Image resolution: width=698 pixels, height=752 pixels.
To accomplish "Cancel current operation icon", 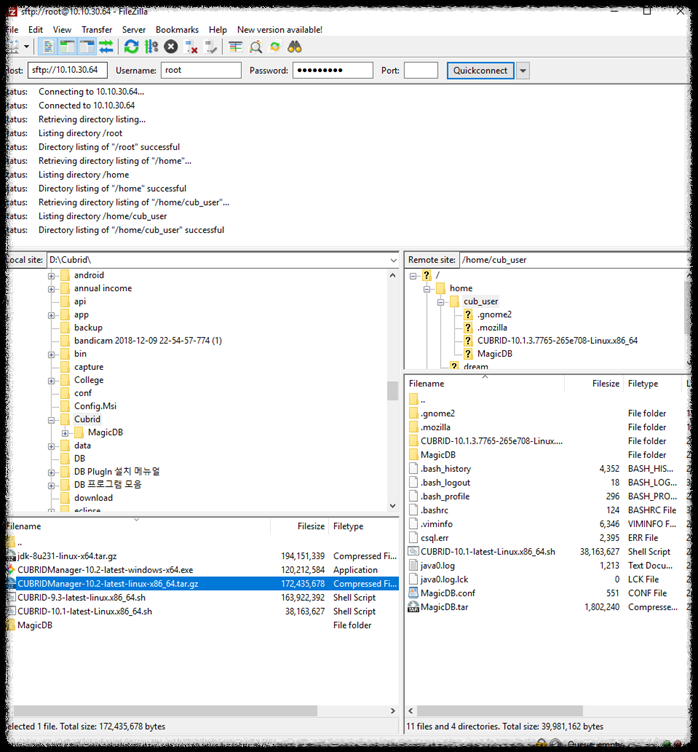I will coord(171,47).
